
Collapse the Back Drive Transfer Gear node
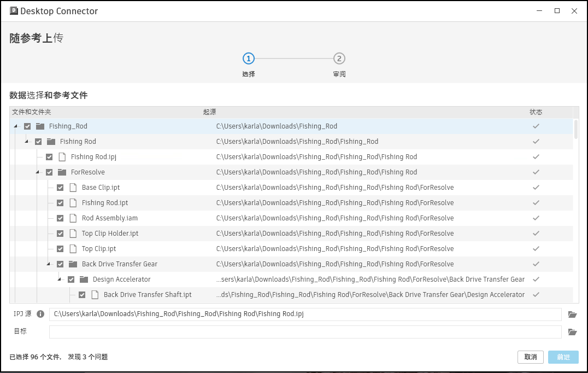(x=49, y=264)
